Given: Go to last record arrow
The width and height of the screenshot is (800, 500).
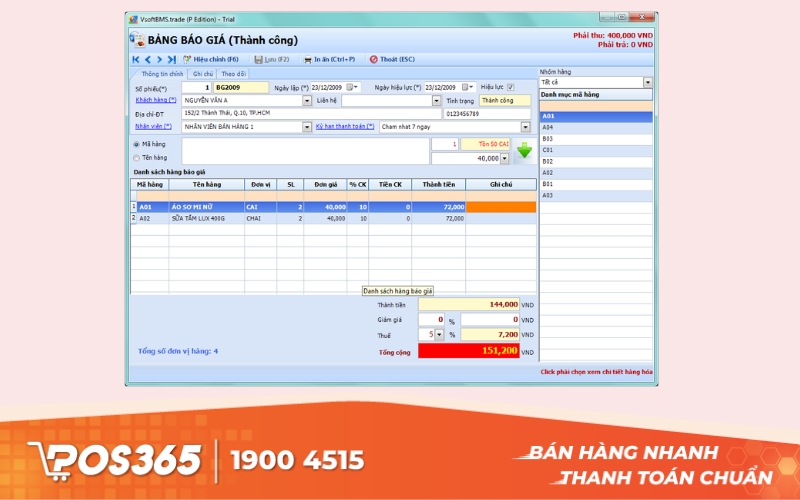Looking at the screenshot, I should 172,60.
